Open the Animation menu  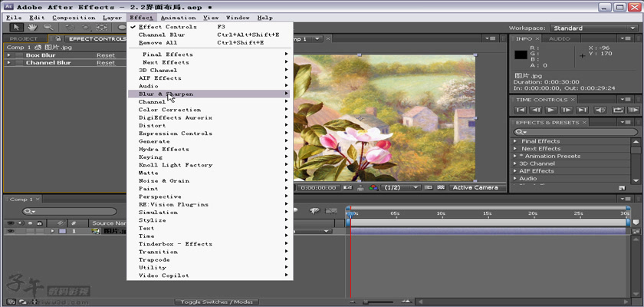pyautogui.click(x=178, y=18)
